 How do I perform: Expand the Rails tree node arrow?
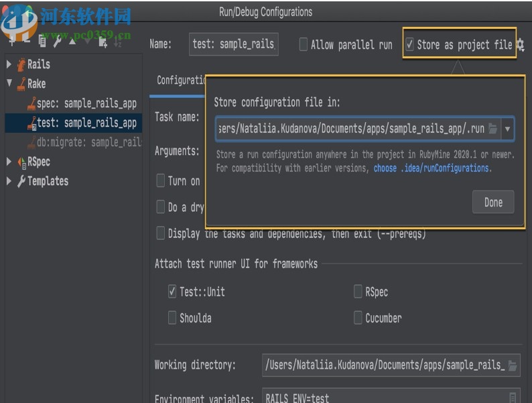9,64
